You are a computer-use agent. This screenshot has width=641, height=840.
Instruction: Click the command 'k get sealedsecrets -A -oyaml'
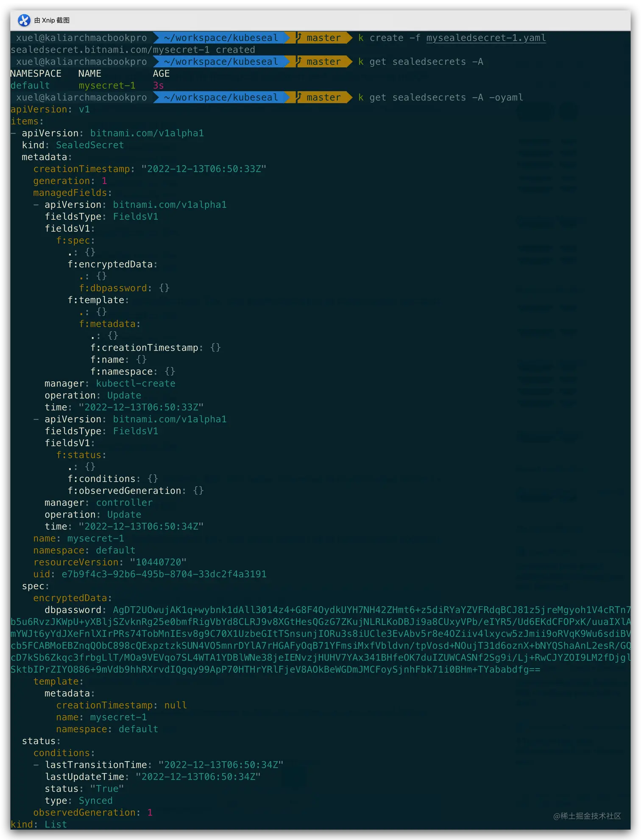coord(440,97)
